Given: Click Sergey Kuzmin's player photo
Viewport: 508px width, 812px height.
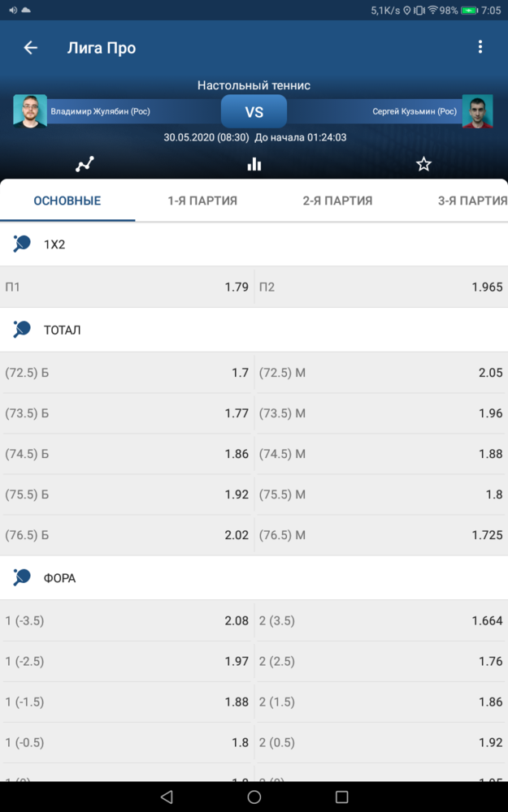Looking at the screenshot, I should pos(477,110).
